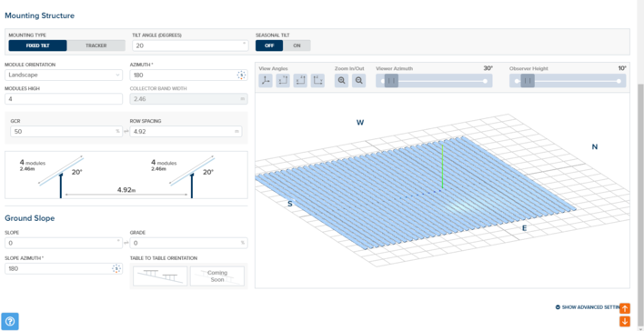644x331 pixels.
Task: Open the Module Orientation dropdown
Action: (64, 75)
